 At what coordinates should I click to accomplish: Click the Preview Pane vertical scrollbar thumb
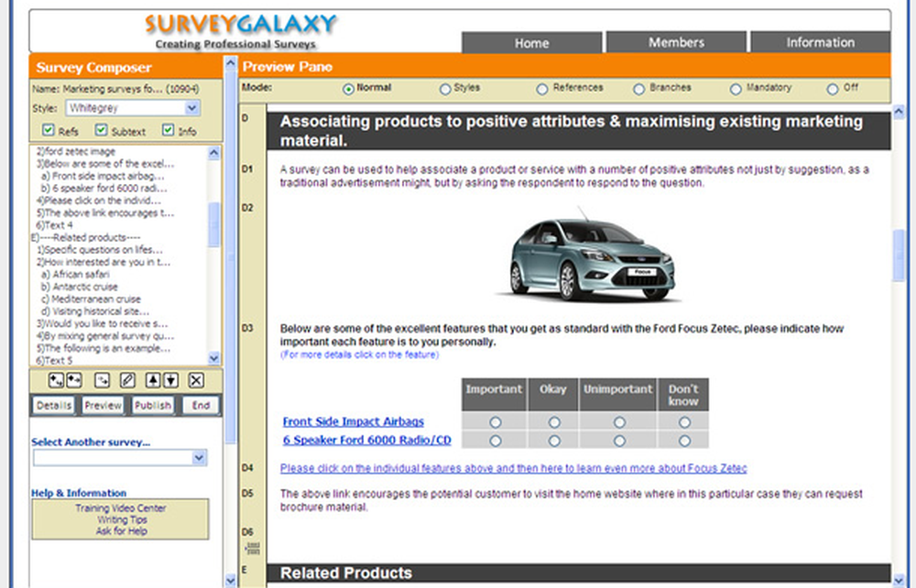click(899, 256)
